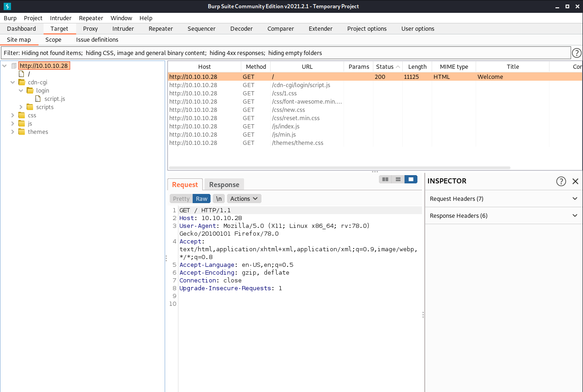Open the Inspector help icon

[561, 181]
